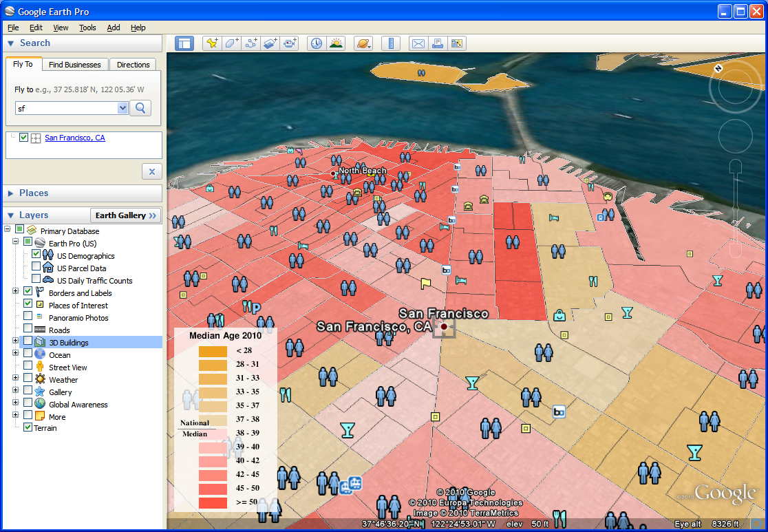The width and height of the screenshot is (768, 532).
Task: Uncheck Places of Interest checkbox
Action: (x=28, y=304)
